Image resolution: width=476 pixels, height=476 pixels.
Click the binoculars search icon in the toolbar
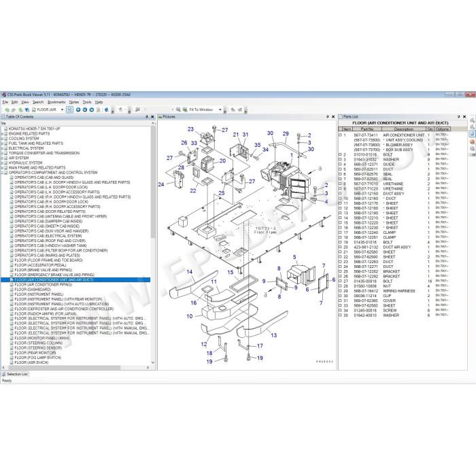point(137,109)
